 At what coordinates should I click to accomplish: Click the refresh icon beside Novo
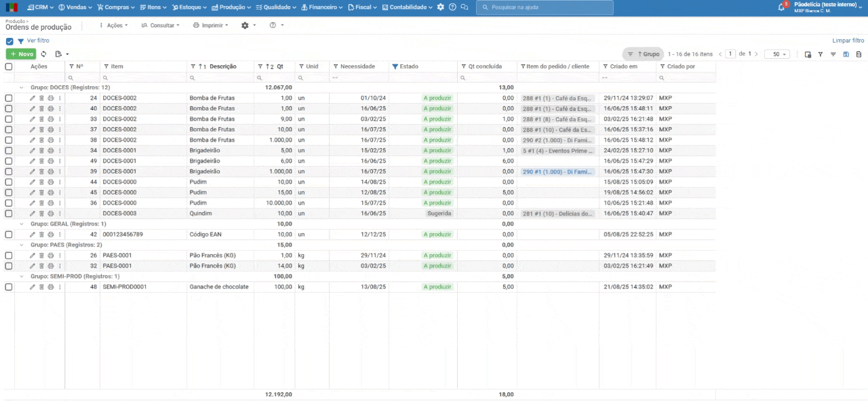(x=44, y=54)
